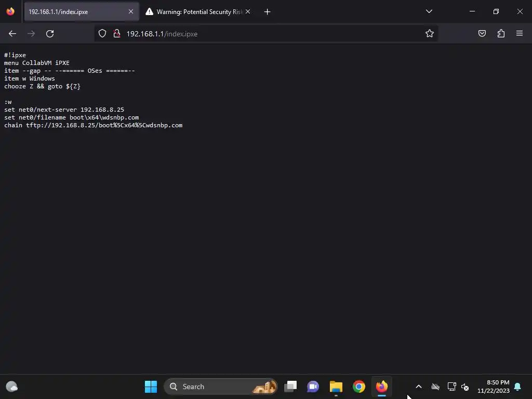The width and height of the screenshot is (532, 399).
Task: Open Firefox View icon beside the tabs
Action: tap(10, 11)
